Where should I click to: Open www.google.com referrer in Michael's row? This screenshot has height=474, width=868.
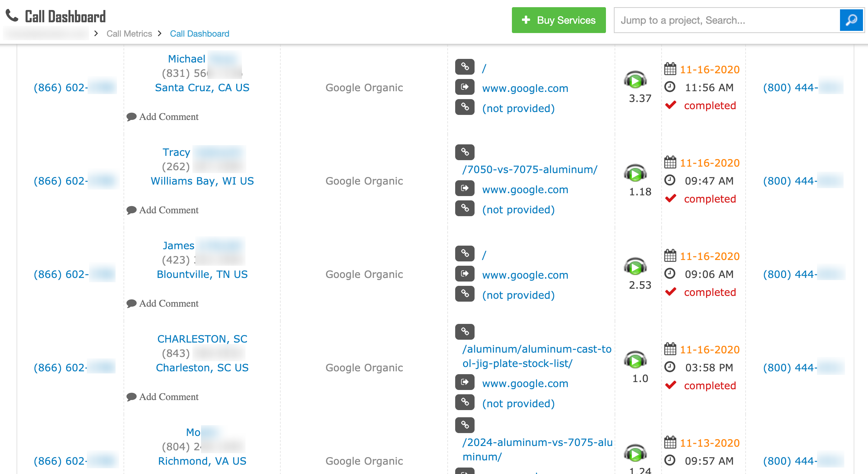point(525,88)
